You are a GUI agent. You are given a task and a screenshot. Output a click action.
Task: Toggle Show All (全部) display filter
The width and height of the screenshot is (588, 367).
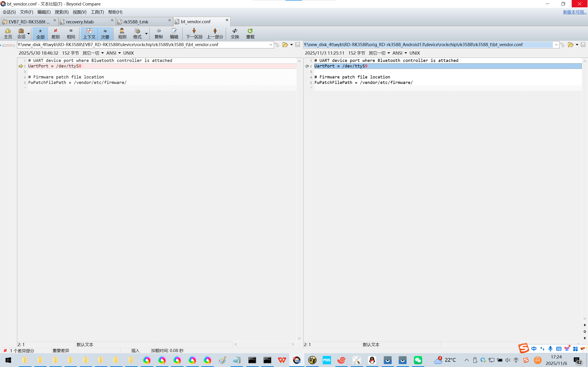point(40,33)
